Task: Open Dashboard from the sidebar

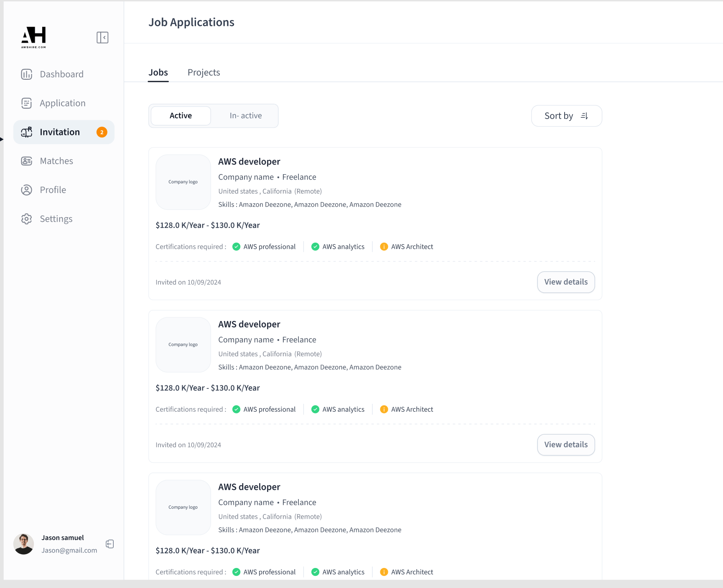Action: pyautogui.click(x=64, y=74)
